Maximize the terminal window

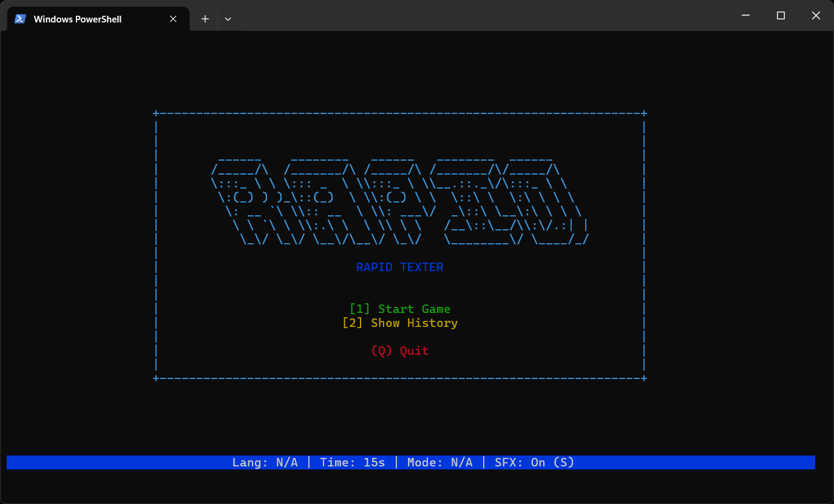click(781, 16)
